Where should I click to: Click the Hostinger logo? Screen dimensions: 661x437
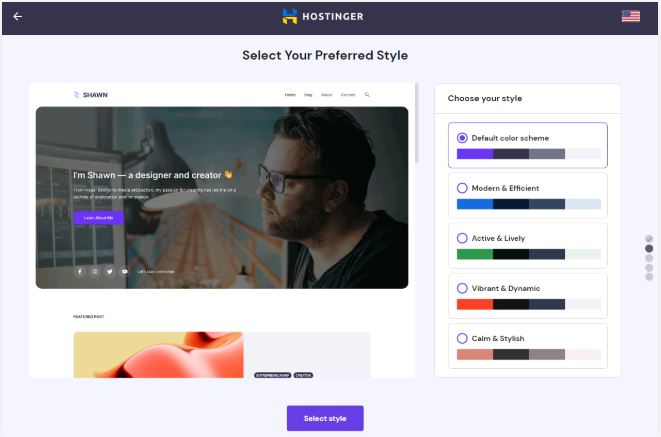pyautogui.click(x=322, y=16)
